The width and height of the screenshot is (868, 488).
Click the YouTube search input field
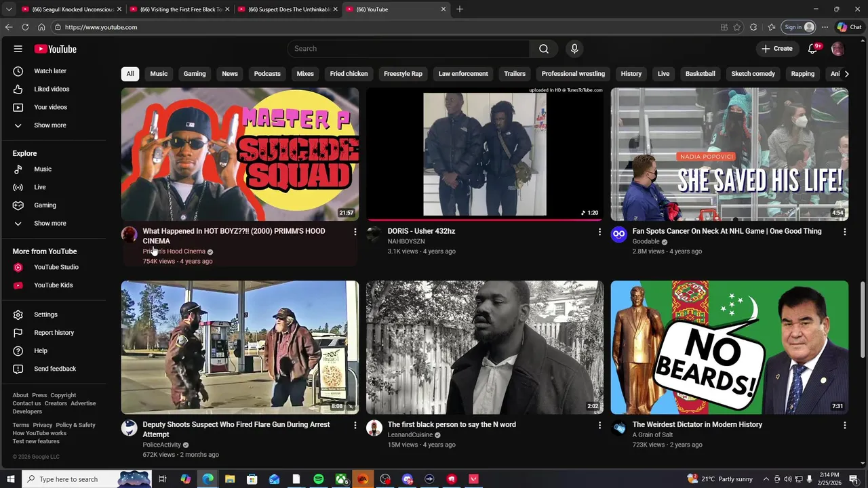click(x=408, y=49)
